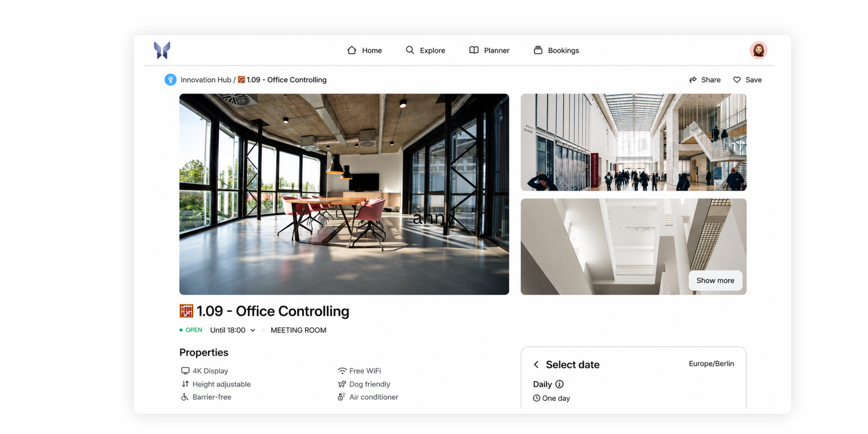Image resolution: width=868 pixels, height=434 pixels.
Task: Click the book icon beside Planner
Action: pyautogui.click(x=474, y=50)
